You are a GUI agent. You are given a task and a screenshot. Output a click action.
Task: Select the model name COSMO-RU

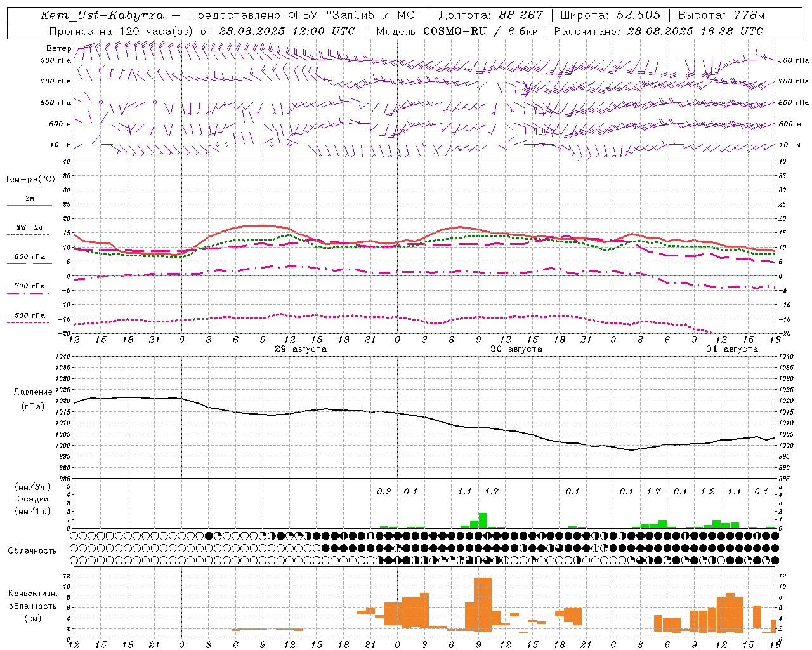click(456, 31)
